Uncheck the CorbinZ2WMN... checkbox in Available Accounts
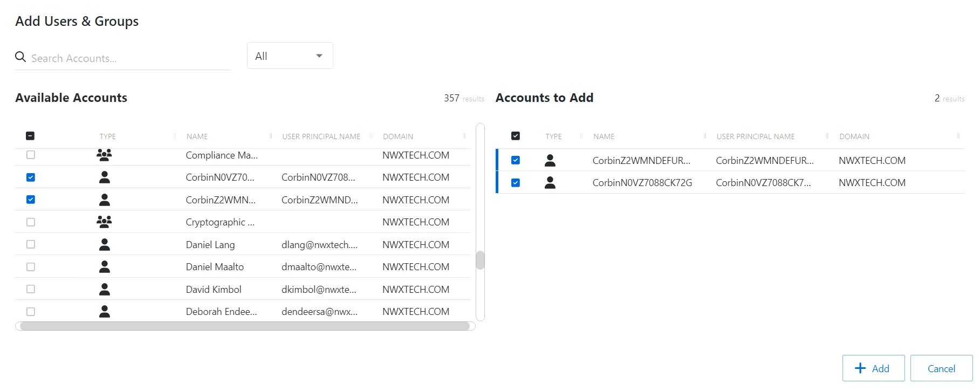 [x=31, y=200]
